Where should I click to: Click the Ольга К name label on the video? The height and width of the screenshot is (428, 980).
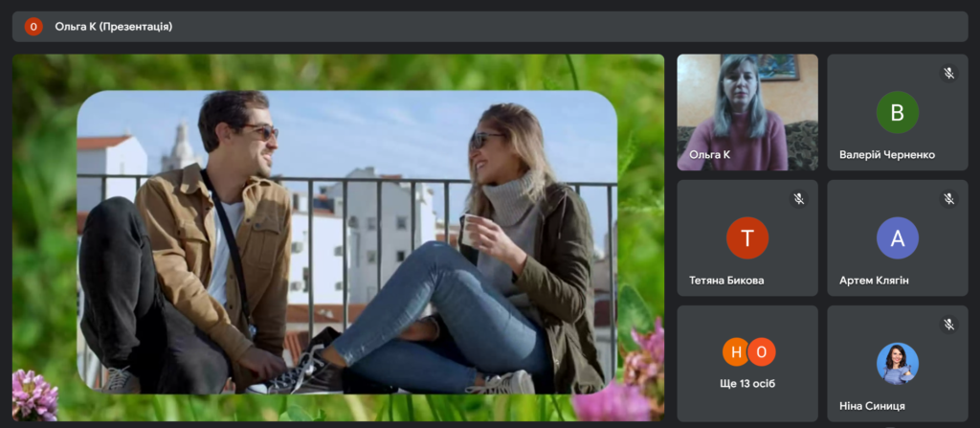[x=709, y=154]
